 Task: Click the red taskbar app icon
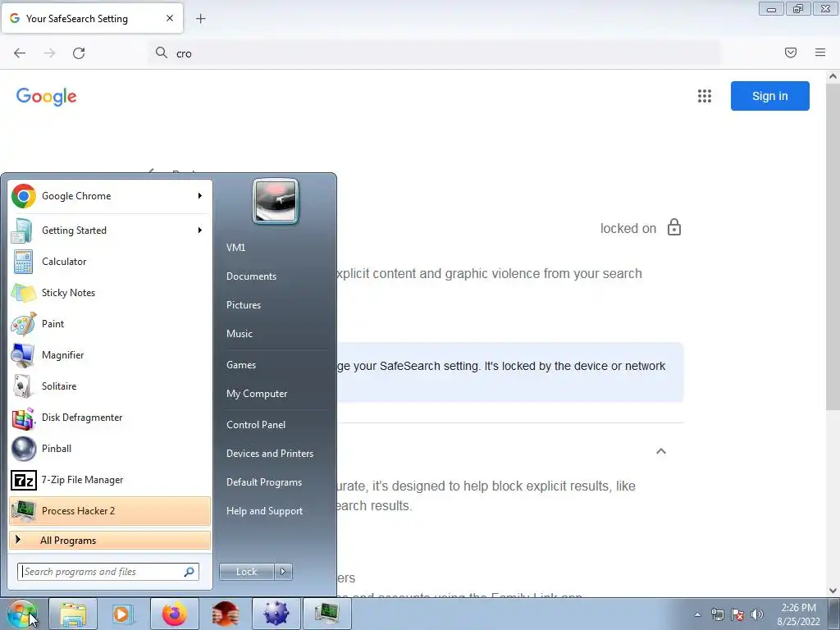click(x=225, y=614)
